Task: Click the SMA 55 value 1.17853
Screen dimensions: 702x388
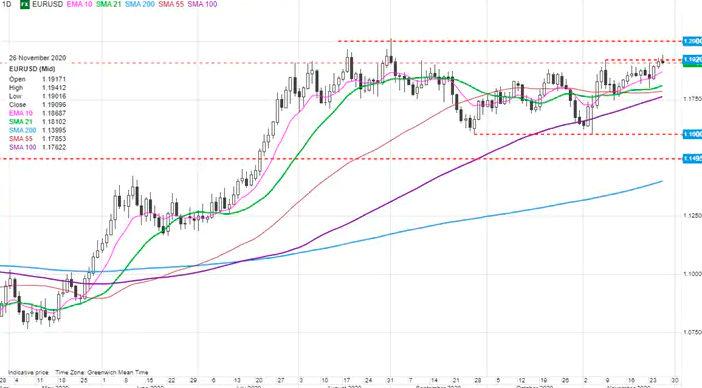Action: coord(54,139)
